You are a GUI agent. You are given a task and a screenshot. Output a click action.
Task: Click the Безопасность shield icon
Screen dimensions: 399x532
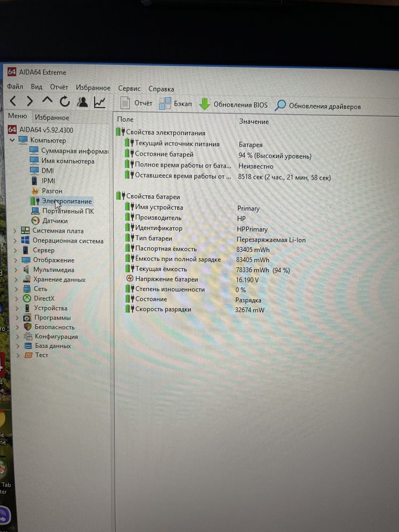28,327
